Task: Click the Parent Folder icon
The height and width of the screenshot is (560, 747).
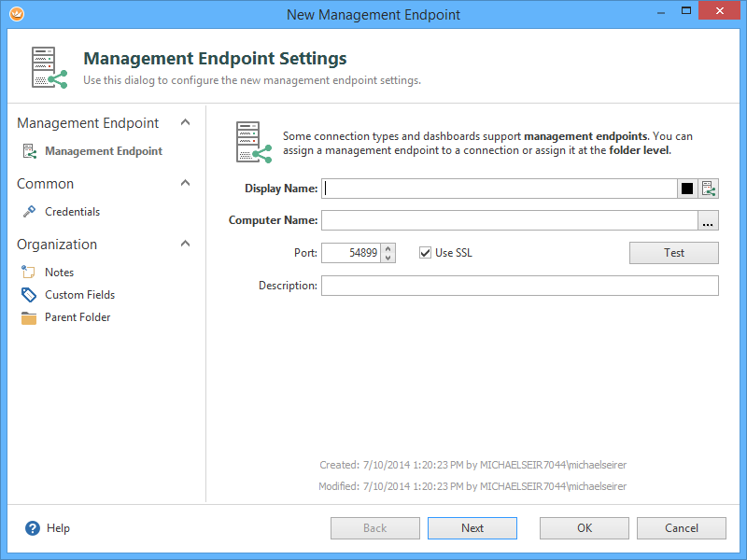Action: 29,317
